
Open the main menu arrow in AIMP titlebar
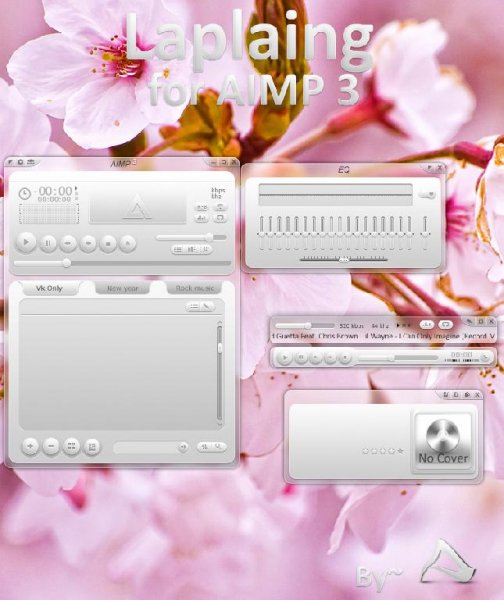(x=10, y=162)
